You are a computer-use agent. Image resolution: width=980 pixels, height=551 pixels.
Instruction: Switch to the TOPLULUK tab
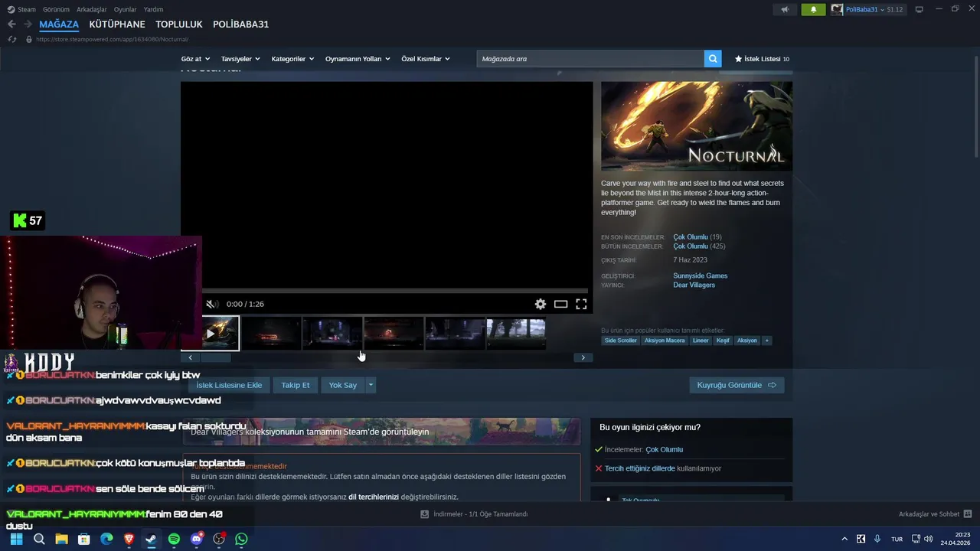pos(179,24)
